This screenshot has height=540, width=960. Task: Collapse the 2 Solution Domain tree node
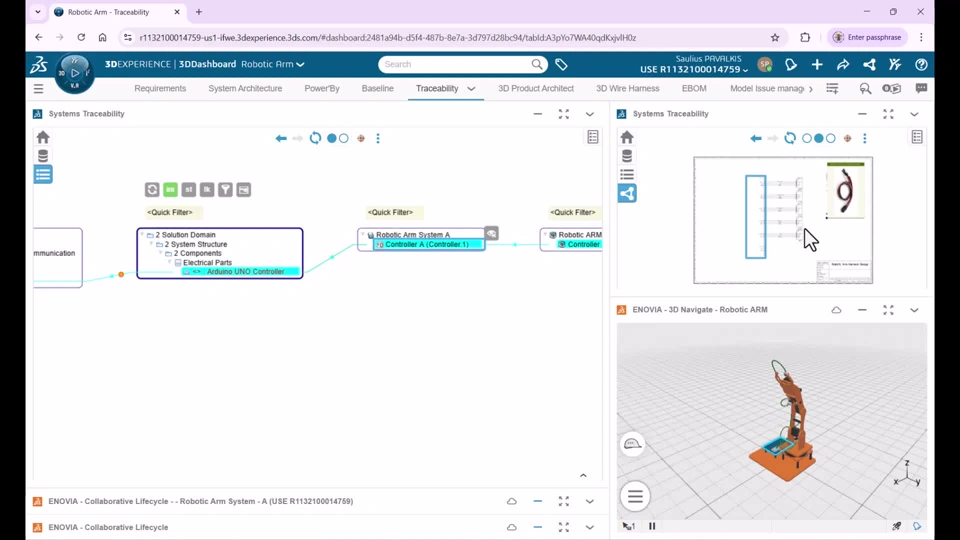[142, 234]
